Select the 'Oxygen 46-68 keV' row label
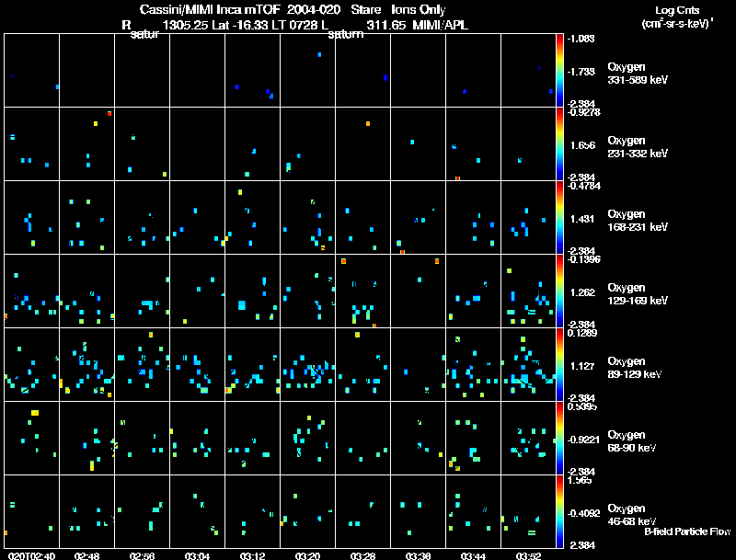736x560 pixels. pos(632,515)
